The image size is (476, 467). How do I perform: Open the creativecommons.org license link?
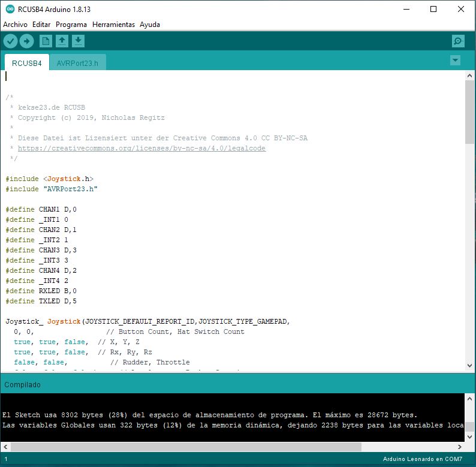click(x=141, y=148)
